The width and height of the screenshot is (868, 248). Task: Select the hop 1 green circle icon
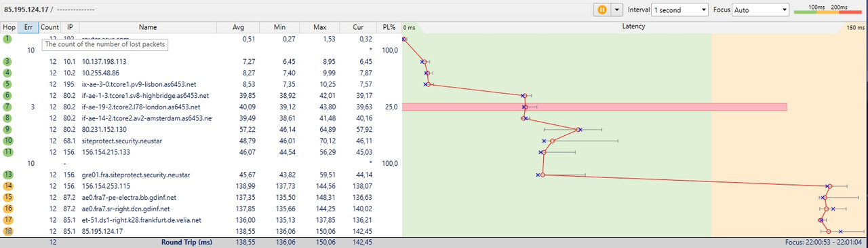coord(8,39)
